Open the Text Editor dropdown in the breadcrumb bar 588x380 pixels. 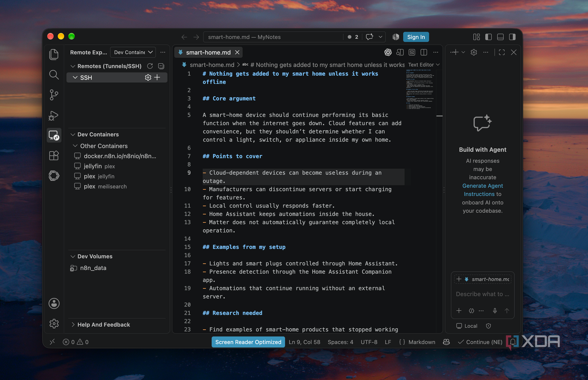point(424,65)
